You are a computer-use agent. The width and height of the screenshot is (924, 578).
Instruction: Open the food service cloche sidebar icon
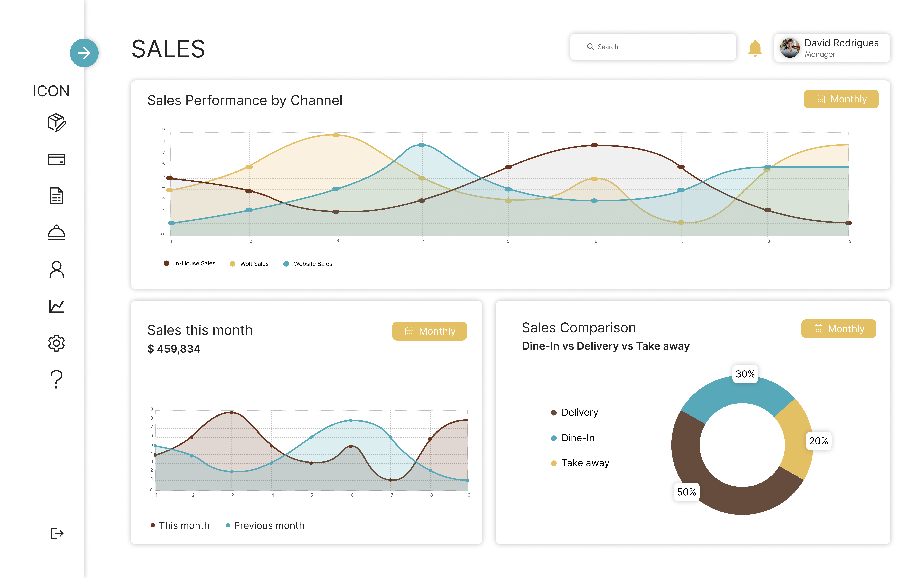click(x=57, y=232)
